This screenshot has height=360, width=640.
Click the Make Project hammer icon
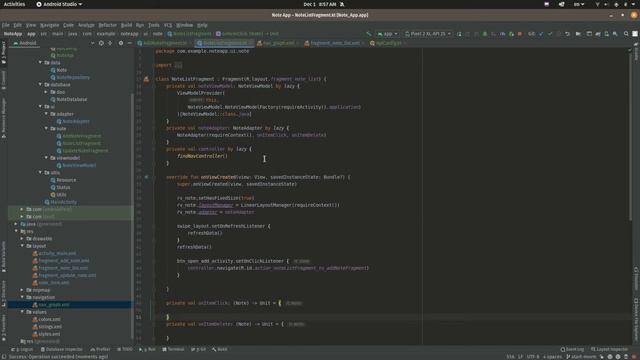pyautogui.click(x=369, y=34)
